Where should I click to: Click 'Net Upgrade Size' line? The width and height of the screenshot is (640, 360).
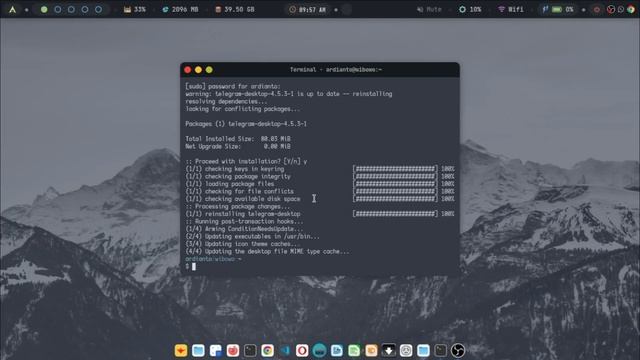point(238,146)
